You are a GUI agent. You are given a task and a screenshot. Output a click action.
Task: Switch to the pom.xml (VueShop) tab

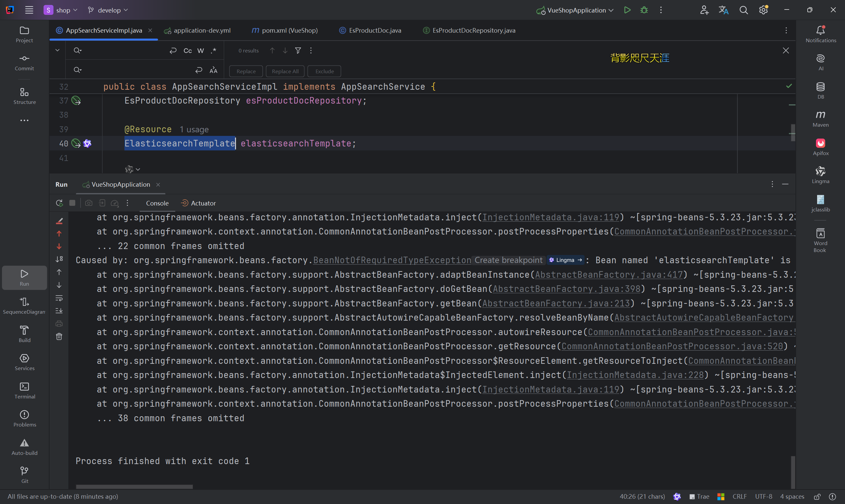(x=285, y=30)
